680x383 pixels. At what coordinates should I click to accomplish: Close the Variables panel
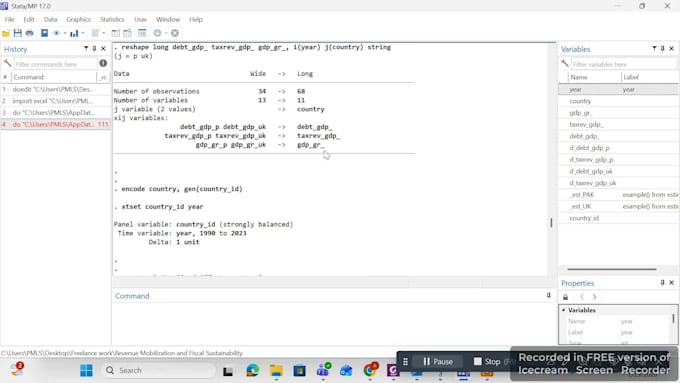671,49
